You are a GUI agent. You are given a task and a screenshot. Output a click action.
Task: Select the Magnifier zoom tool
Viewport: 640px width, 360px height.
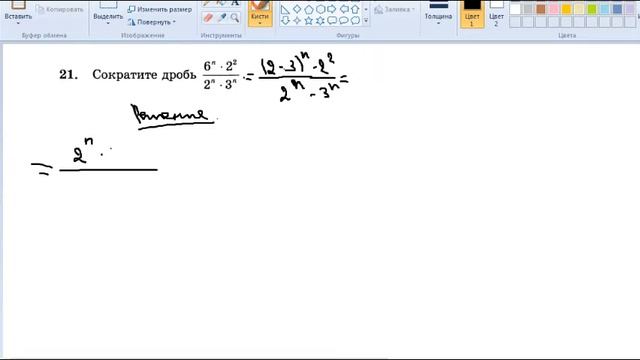(235, 18)
